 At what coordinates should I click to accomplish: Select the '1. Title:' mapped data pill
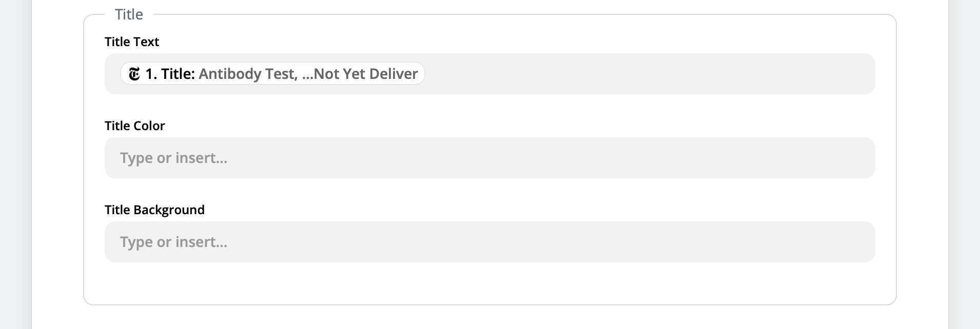pos(272,74)
